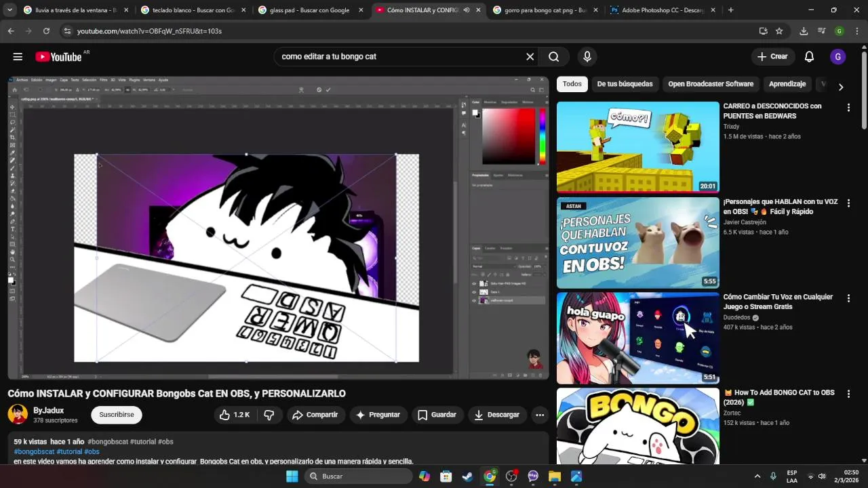868x488 pixels.
Task: Click the Suscribirse button
Action: (x=117, y=415)
